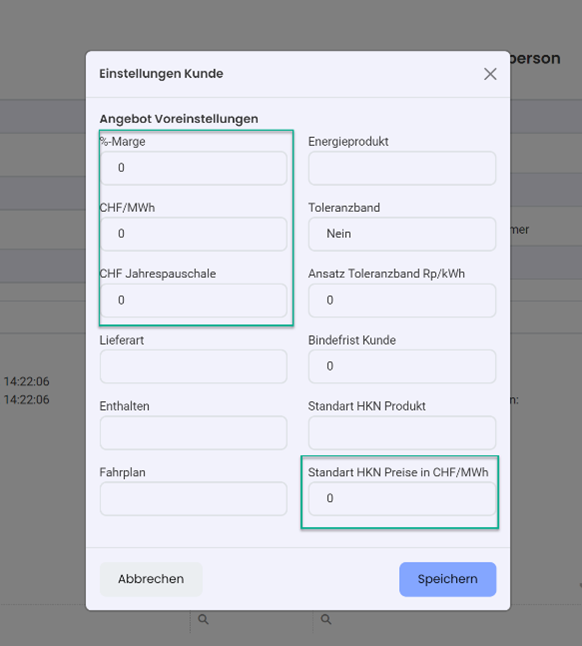
Task: Focus Standart HKN Preise in CHF/MWh field
Action: 402,499
